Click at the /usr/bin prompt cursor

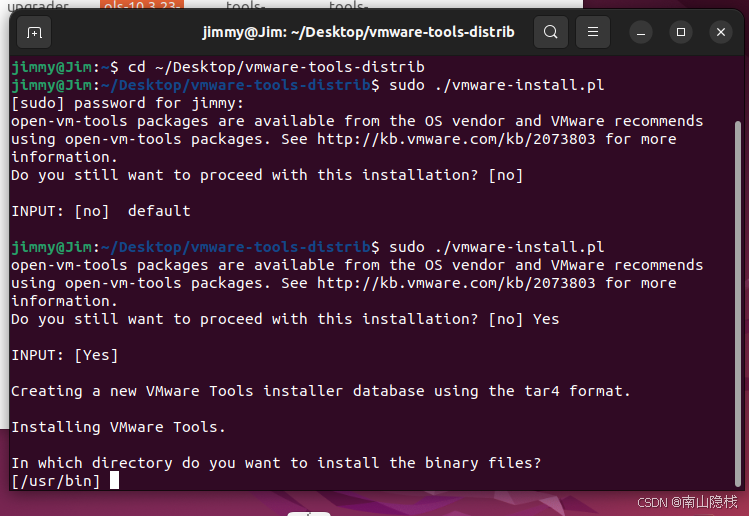tap(114, 481)
